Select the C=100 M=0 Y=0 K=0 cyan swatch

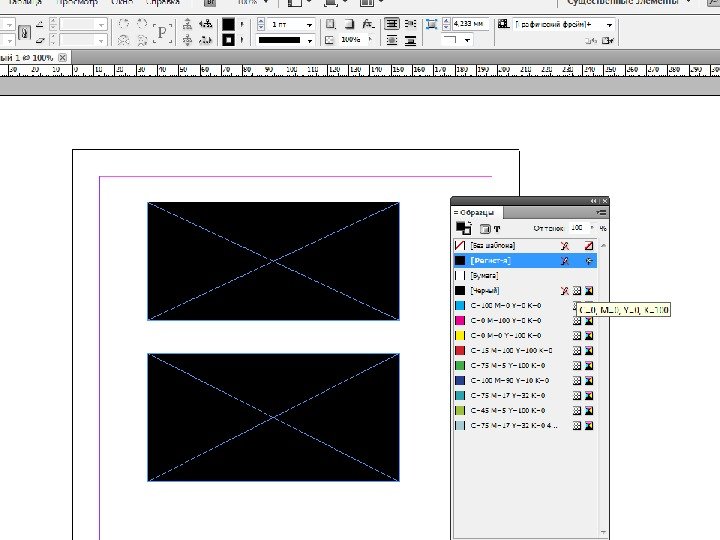pyautogui.click(x=505, y=305)
